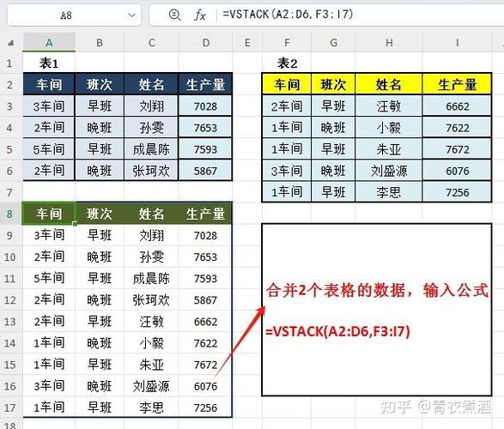Click cell 朱亚 in row 15
Viewport: 504px width, 429px height.
(151, 365)
